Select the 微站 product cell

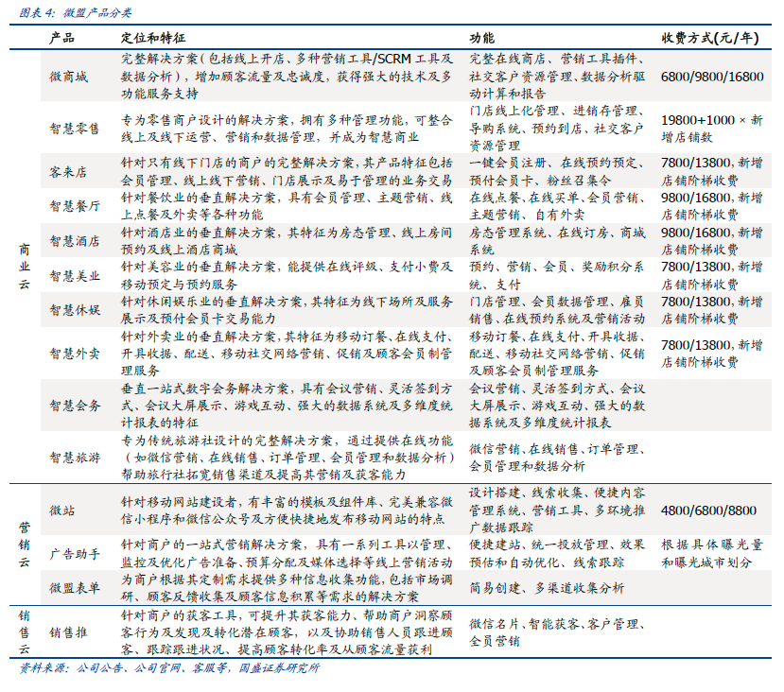coord(62,510)
